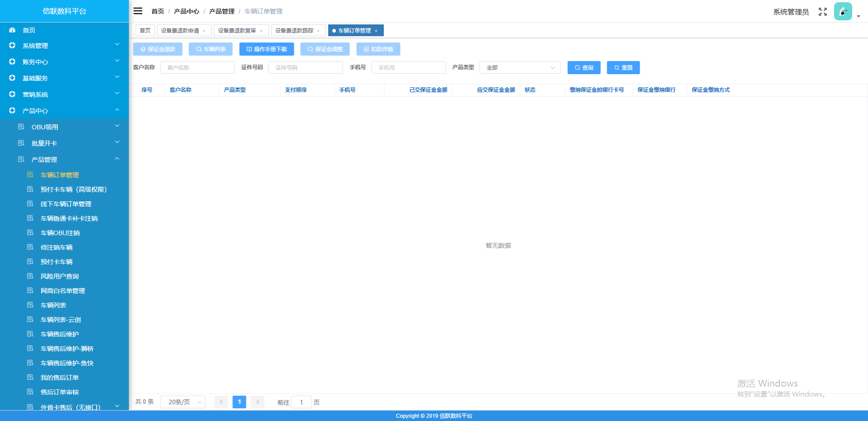Open the 20条/页 page size dropdown
868x421 pixels.
[183, 402]
